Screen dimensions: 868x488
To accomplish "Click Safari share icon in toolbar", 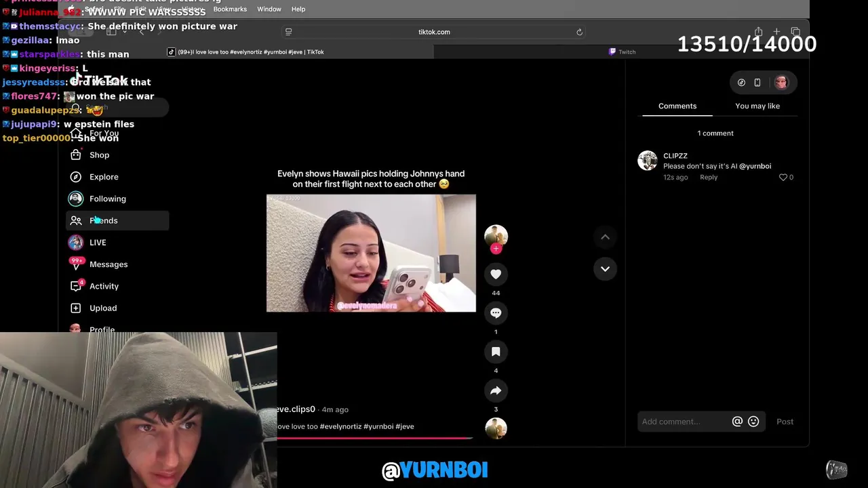I will [758, 32].
